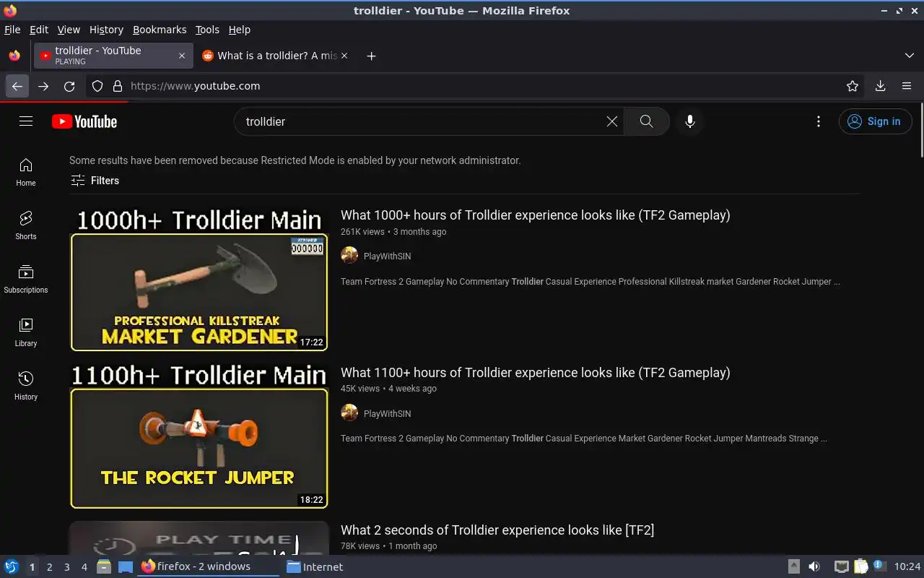Open the file manager icon in the taskbar
Viewport: 924px width, 578px height.
pyautogui.click(x=104, y=566)
